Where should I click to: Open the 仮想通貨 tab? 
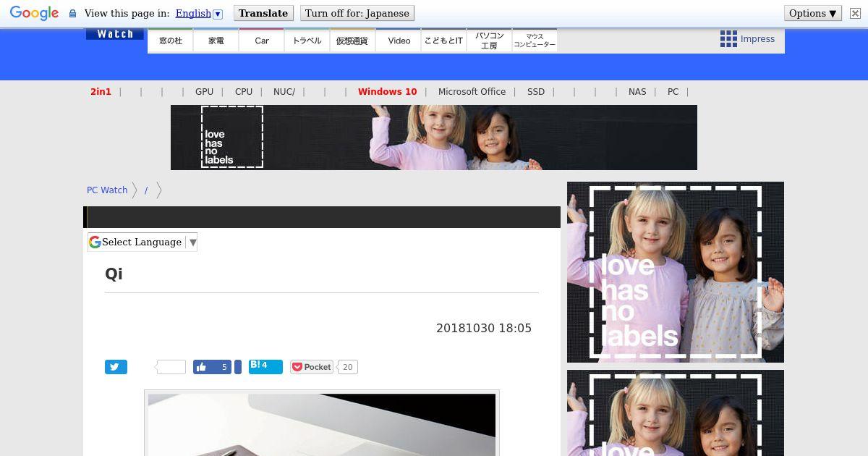click(352, 41)
